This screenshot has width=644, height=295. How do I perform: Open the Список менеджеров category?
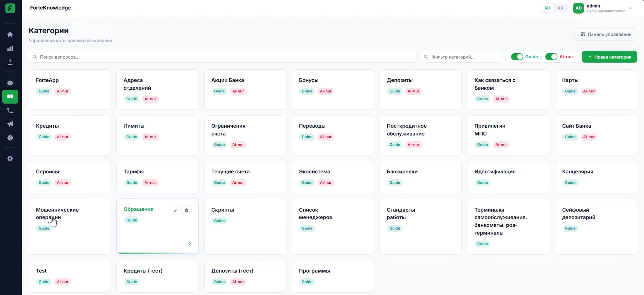(x=333, y=226)
